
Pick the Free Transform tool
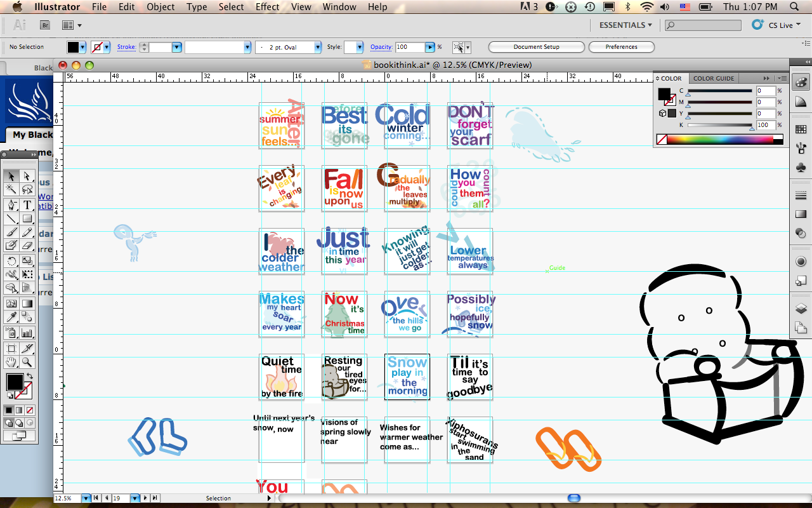tap(27, 274)
